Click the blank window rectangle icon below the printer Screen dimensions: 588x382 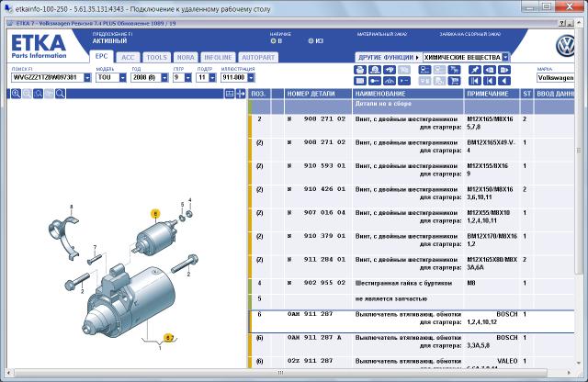[x=360, y=81]
